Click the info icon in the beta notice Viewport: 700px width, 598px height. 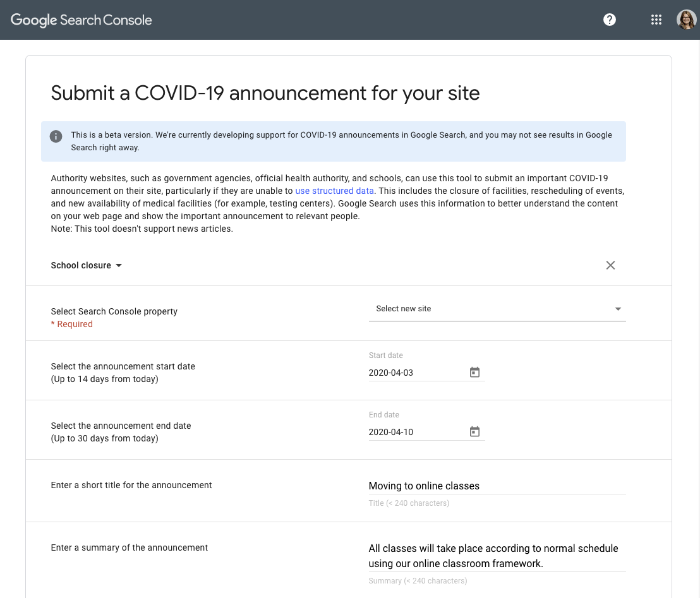(57, 135)
